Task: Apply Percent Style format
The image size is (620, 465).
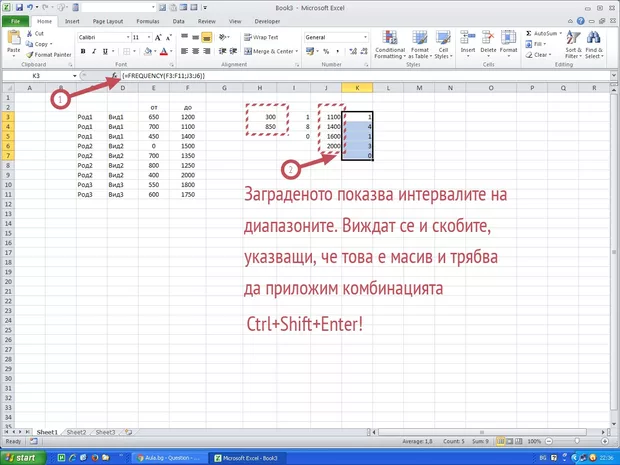Action: 326,51
